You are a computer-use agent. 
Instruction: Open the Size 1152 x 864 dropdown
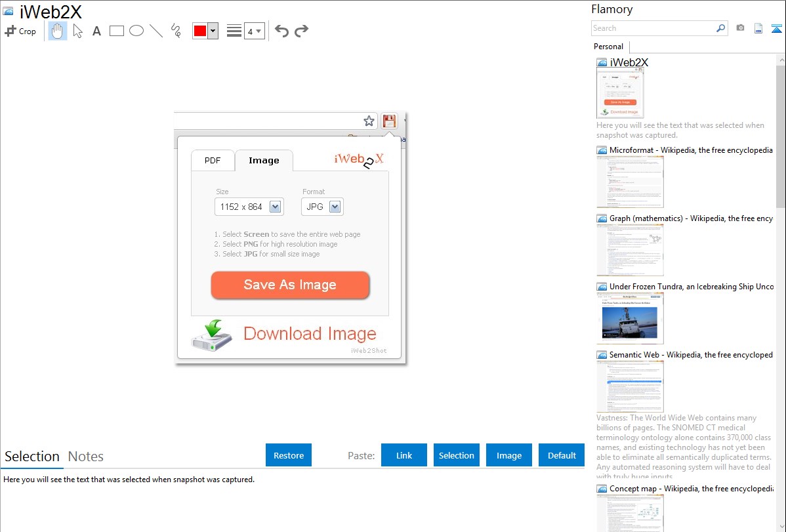(x=249, y=207)
